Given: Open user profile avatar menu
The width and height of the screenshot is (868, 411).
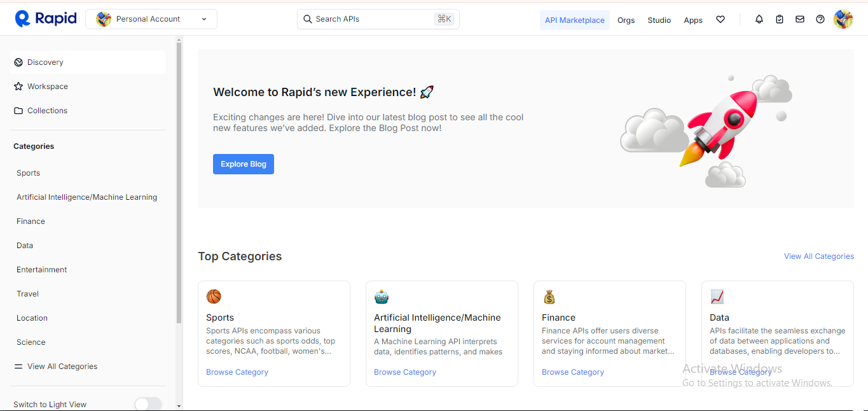Looking at the screenshot, I should [x=843, y=20].
